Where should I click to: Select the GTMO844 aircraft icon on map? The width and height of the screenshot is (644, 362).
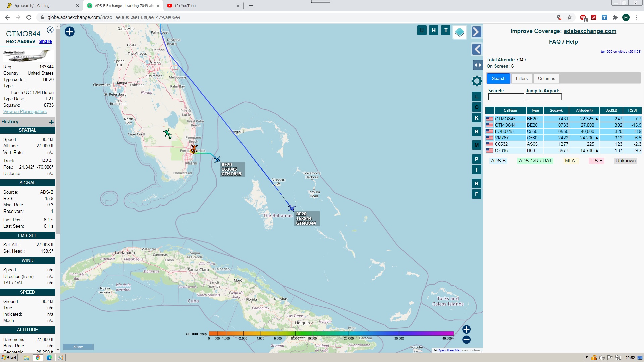click(x=292, y=208)
